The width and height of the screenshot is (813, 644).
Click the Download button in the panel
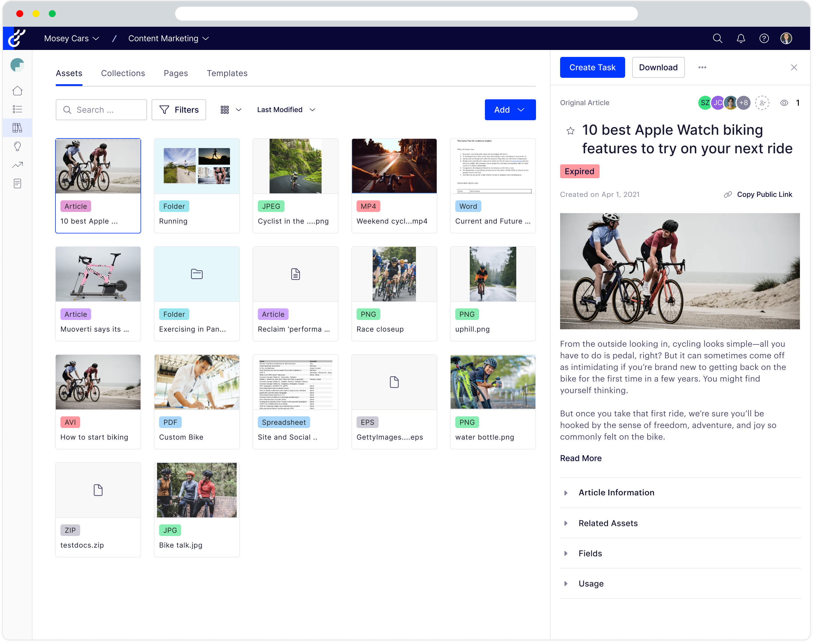point(658,67)
